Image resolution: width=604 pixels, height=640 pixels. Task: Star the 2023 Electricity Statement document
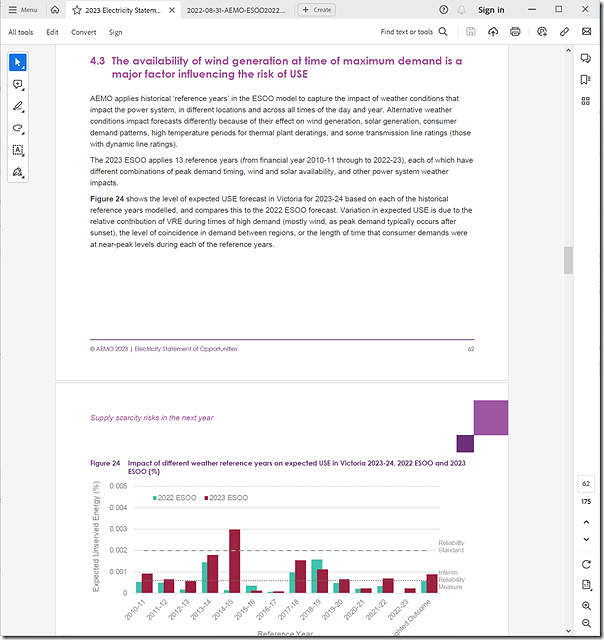pos(77,10)
